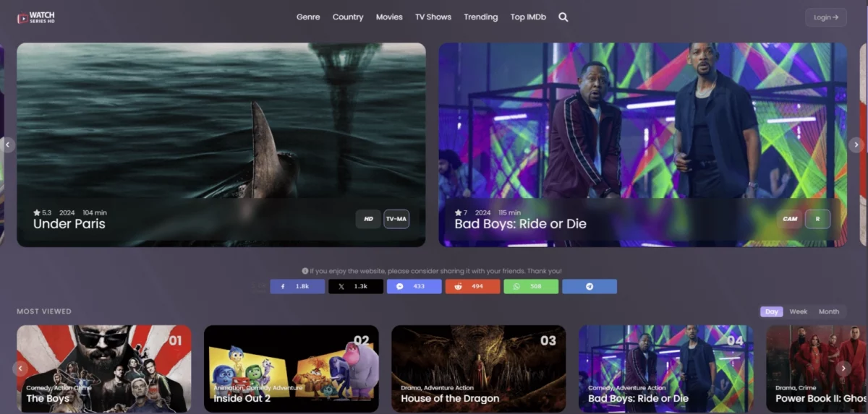Advance the featured carousel with right arrow

pos(855,145)
